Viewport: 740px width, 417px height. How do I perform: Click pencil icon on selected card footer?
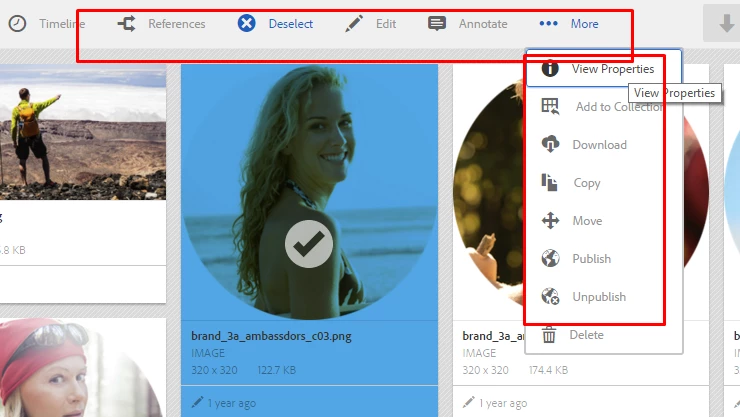click(197, 402)
